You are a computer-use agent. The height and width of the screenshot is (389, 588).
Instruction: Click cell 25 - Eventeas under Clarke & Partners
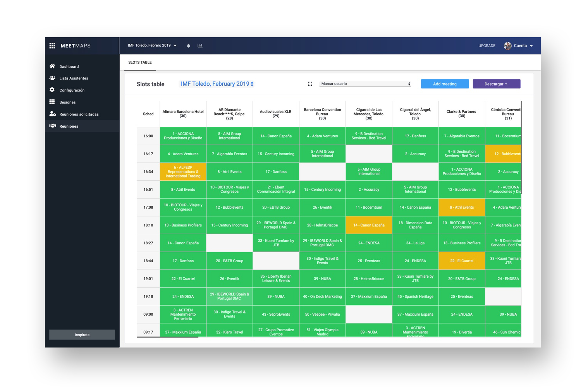point(462,297)
